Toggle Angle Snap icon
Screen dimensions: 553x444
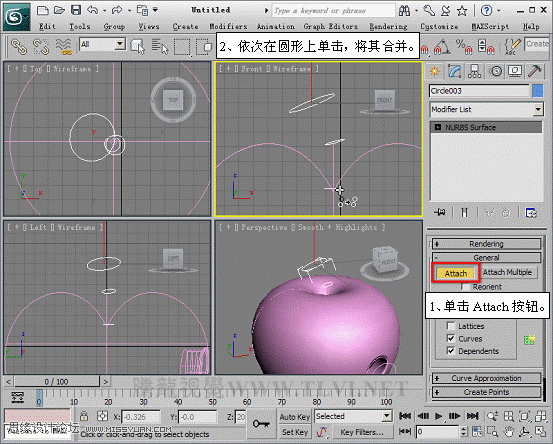[x=442, y=47]
